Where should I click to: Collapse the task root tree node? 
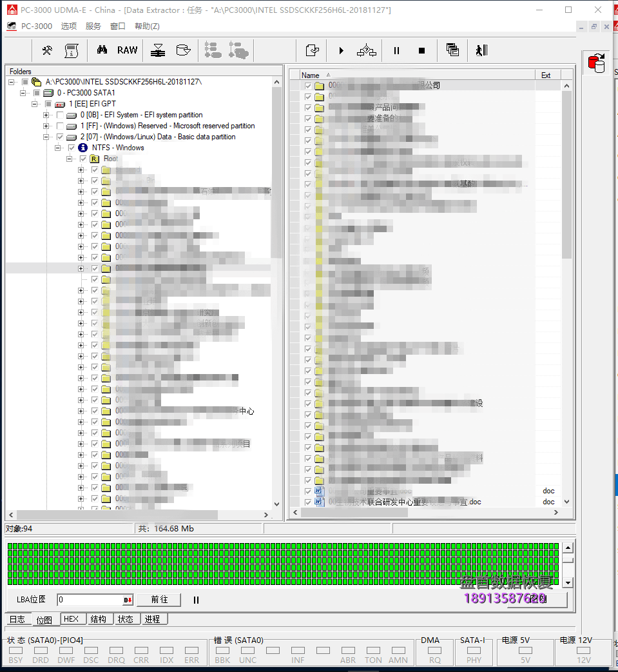[11, 82]
